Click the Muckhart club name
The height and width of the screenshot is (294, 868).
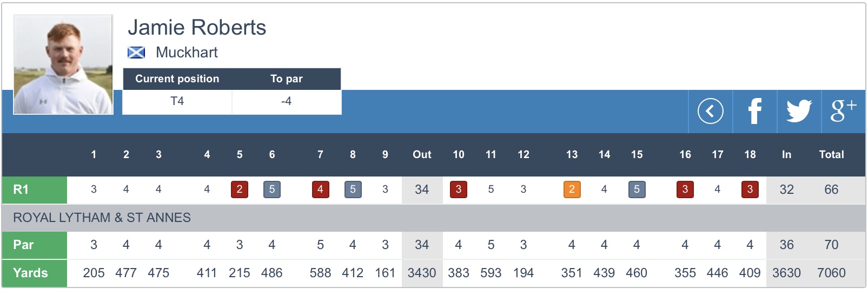pos(187,53)
